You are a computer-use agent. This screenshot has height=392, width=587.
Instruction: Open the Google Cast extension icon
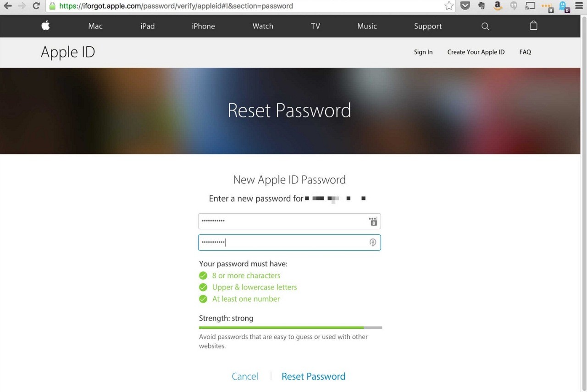point(530,6)
